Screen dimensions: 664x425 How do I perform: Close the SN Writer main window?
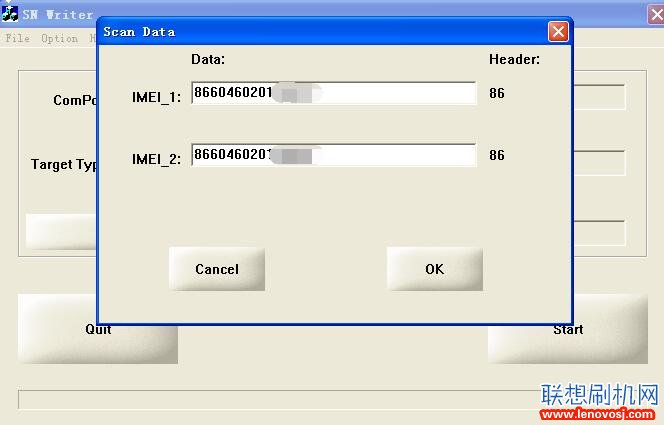click(656, 15)
